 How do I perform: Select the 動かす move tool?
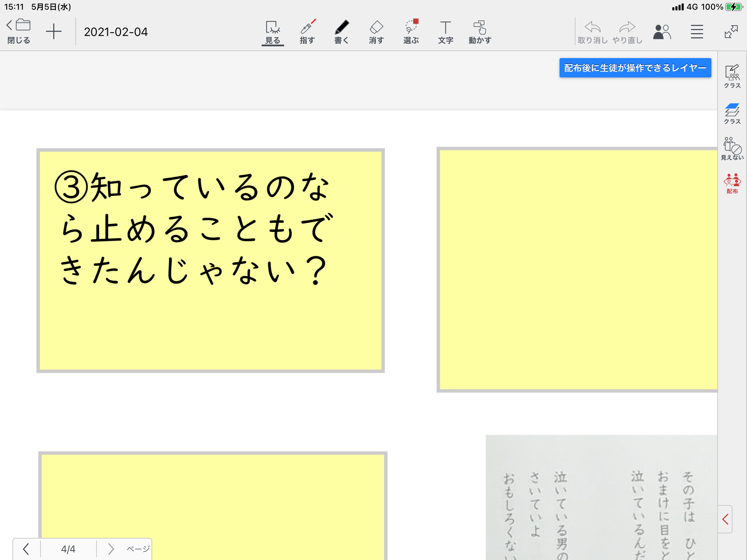pyautogui.click(x=480, y=32)
